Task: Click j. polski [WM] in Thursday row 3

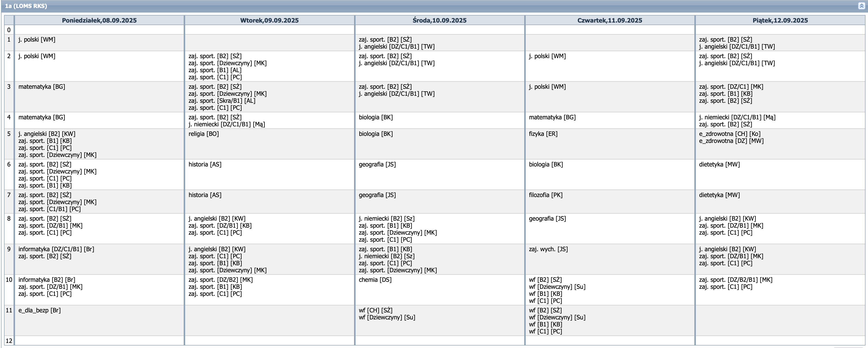Action: (x=547, y=87)
